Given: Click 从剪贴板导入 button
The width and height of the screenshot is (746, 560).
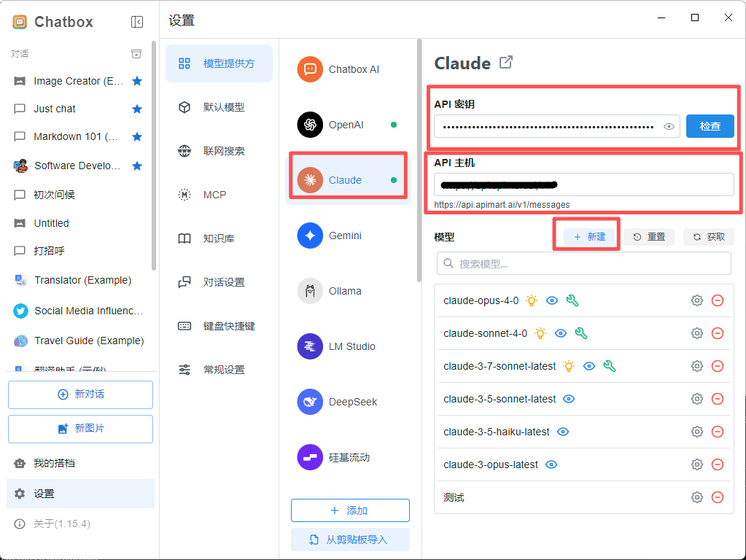Looking at the screenshot, I should pyautogui.click(x=350, y=540).
